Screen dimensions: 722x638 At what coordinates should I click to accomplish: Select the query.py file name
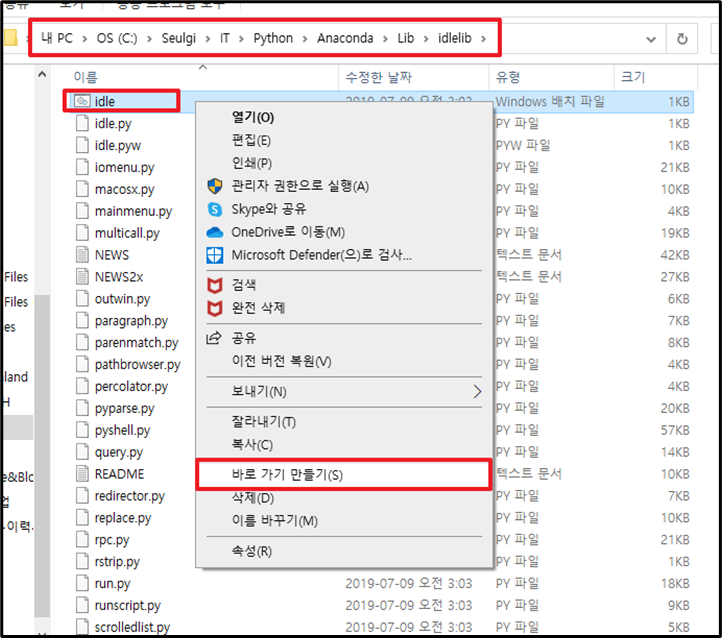click(119, 452)
